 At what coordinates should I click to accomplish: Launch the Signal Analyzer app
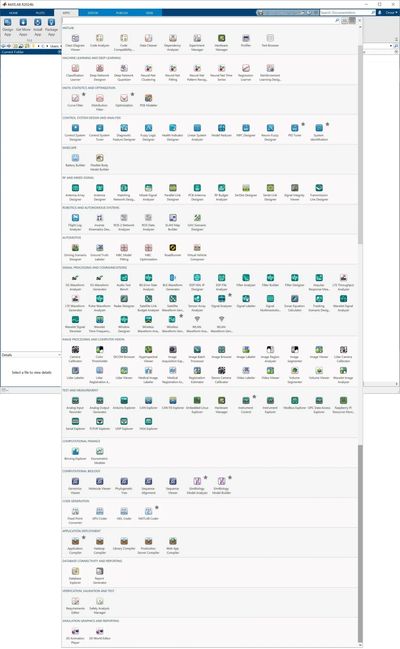pyautogui.click(x=222, y=301)
